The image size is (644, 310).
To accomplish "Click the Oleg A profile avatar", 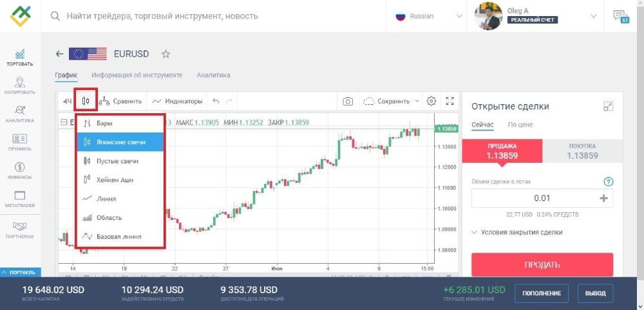I will click(488, 16).
